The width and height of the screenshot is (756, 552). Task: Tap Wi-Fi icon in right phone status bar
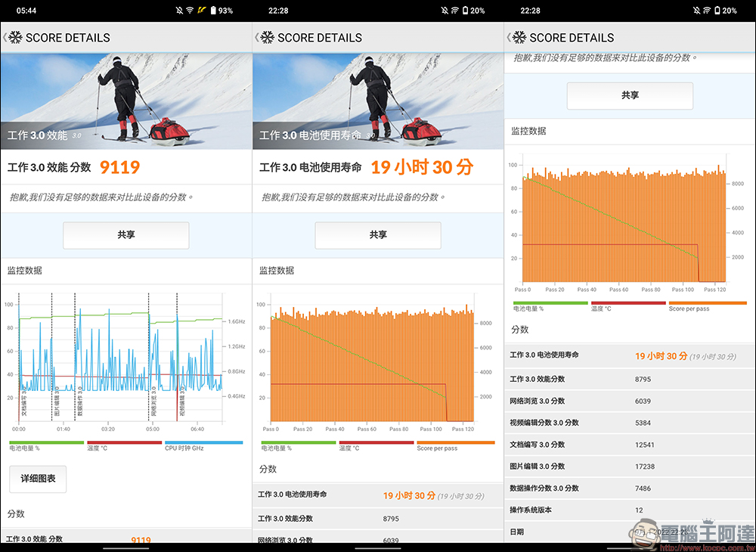[x=707, y=10]
